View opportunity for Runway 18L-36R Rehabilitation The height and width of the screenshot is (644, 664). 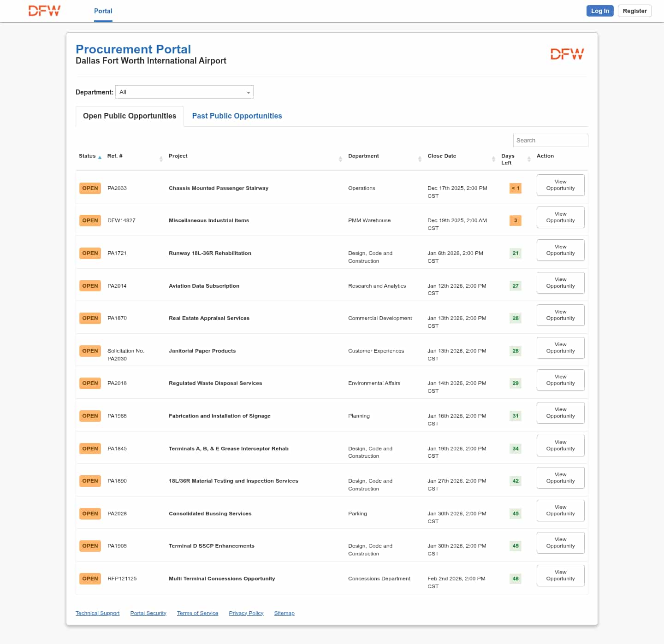[x=560, y=250]
